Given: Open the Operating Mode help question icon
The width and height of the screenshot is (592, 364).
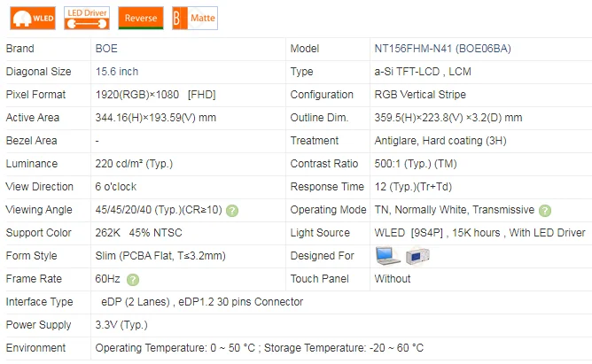Looking at the screenshot, I should (x=545, y=211).
